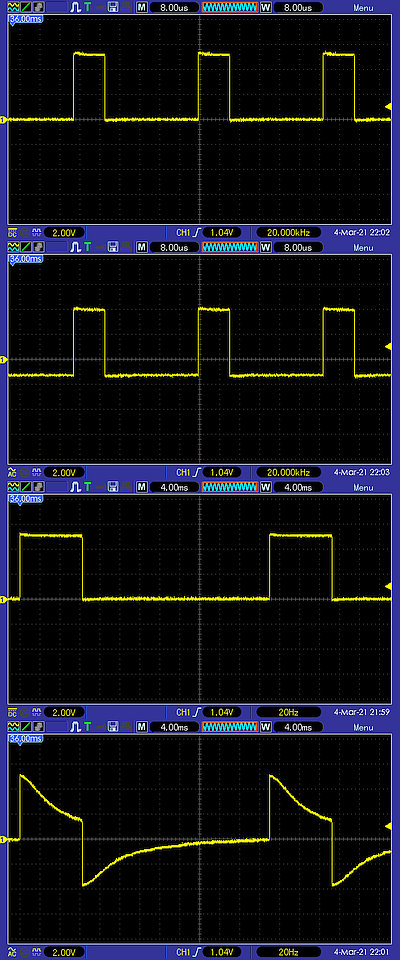
Task: Click the W window icon in the 21:59 capture
Action: point(266,487)
